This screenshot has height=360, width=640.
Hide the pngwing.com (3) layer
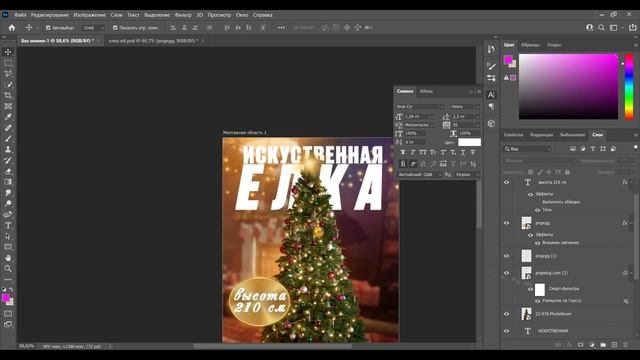[507, 273]
